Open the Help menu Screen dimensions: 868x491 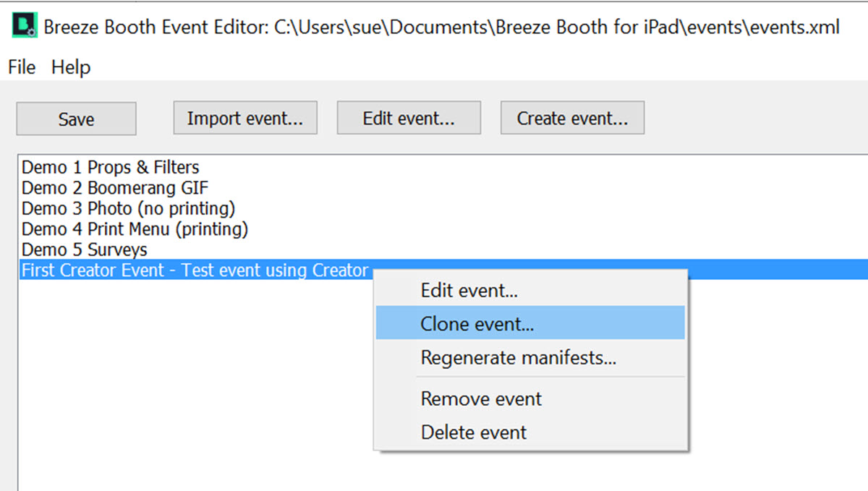(x=71, y=67)
